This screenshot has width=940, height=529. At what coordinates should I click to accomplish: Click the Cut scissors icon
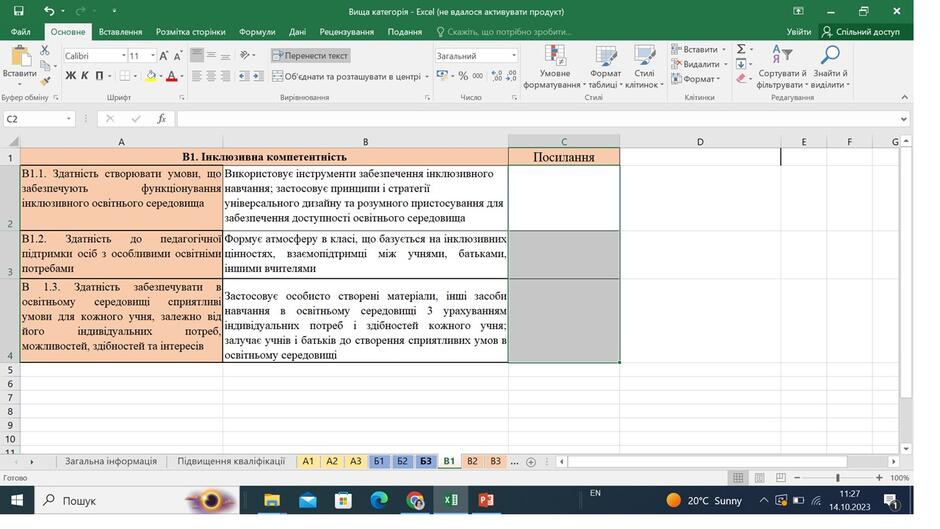point(45,50)
